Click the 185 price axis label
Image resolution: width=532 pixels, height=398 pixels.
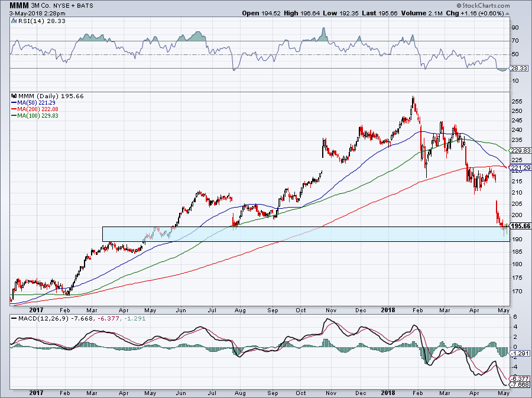coord(517,251)
